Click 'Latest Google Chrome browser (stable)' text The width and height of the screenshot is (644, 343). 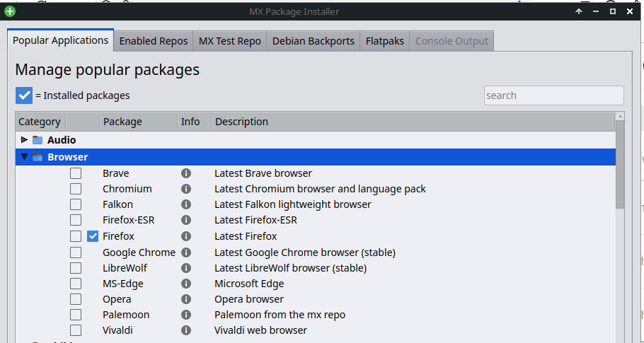pos(305,252)
